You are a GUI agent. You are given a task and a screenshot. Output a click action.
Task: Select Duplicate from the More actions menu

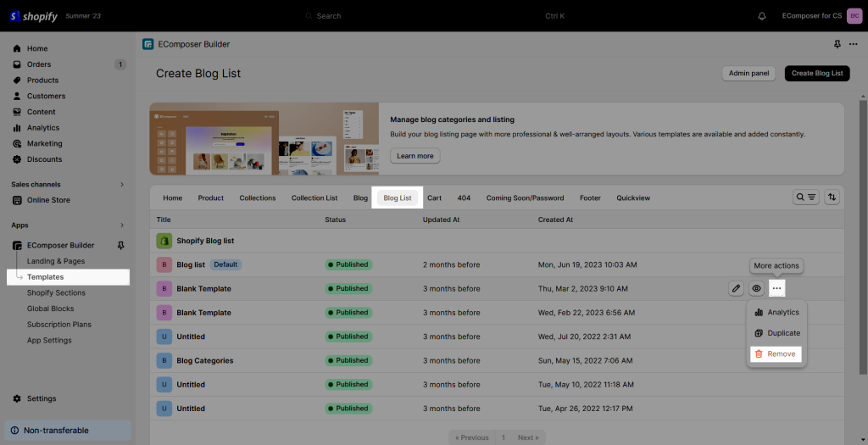point(776,333)
